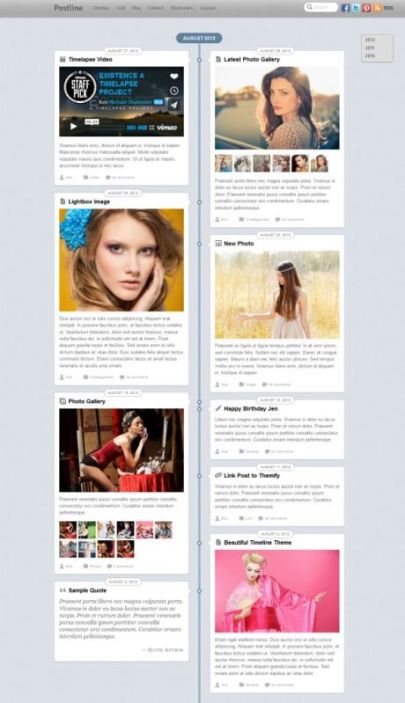
Task: Open the field photo in New Photo post
Action: pyautogui.click(x=277, y=295)
